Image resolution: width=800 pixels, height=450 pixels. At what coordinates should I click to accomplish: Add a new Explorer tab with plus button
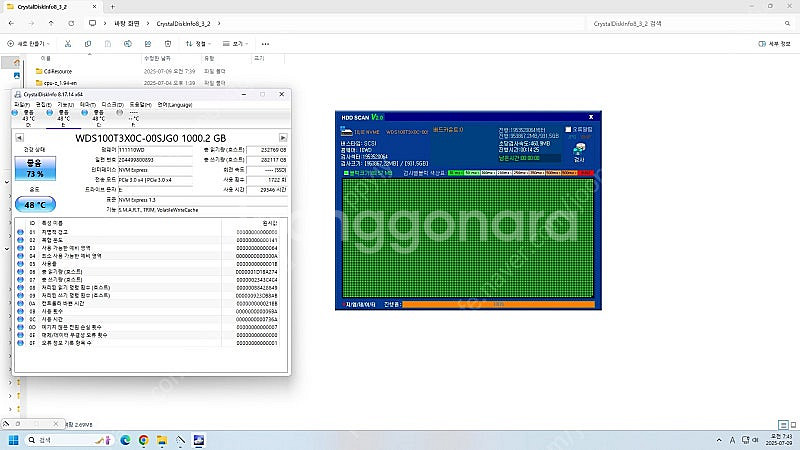point(112,7)
